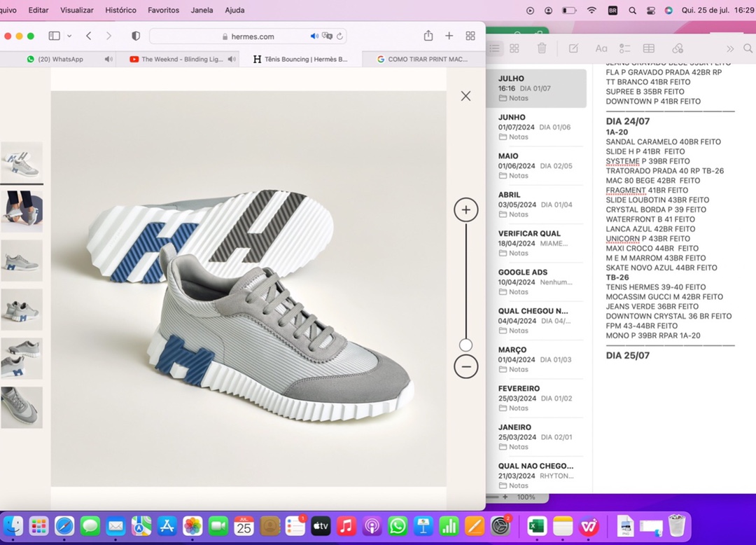
Task: Toggle Safari sidebar visibility
Action: click(54, 36)
